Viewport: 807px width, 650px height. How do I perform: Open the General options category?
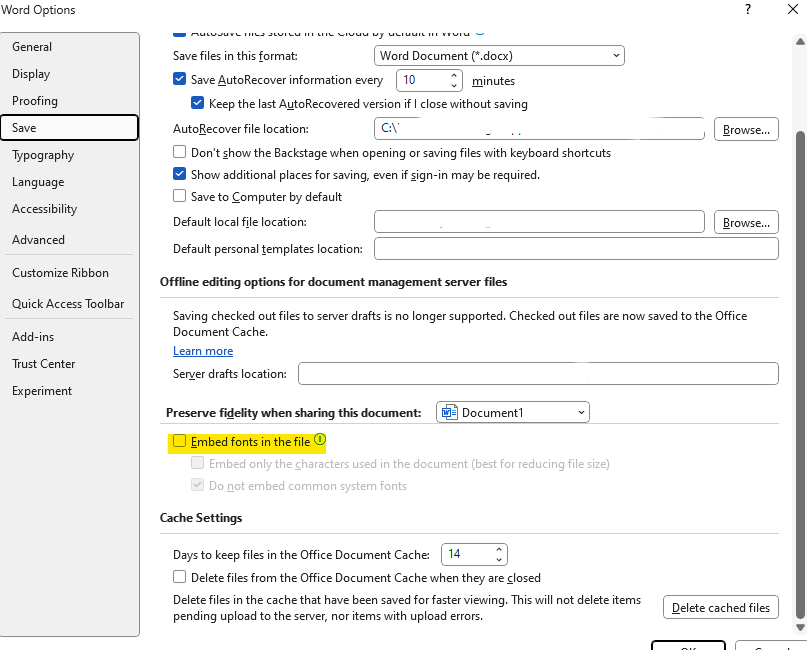[69, 47]
